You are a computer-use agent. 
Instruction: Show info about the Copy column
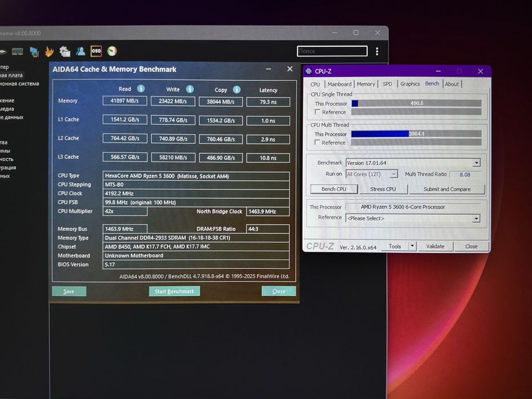coord(237,89)
